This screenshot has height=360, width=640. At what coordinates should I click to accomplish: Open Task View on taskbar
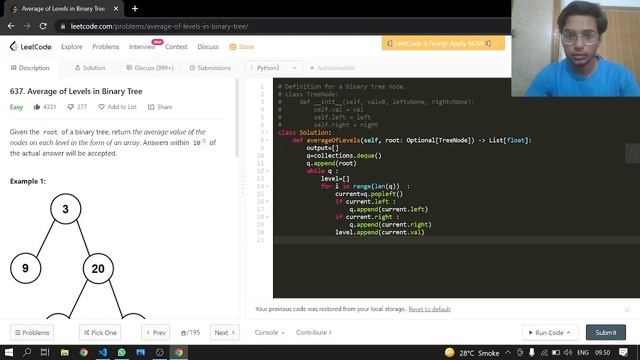coord(45,352)
